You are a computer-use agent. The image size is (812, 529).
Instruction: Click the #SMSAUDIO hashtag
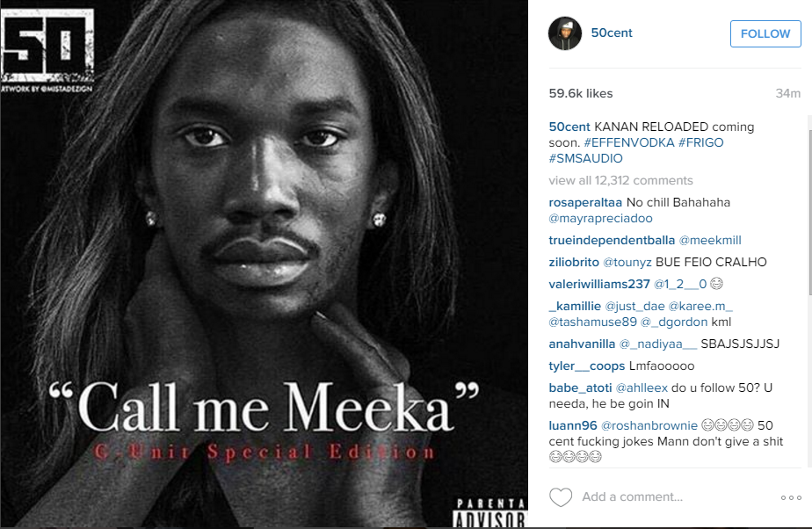(x=585, y=158)
